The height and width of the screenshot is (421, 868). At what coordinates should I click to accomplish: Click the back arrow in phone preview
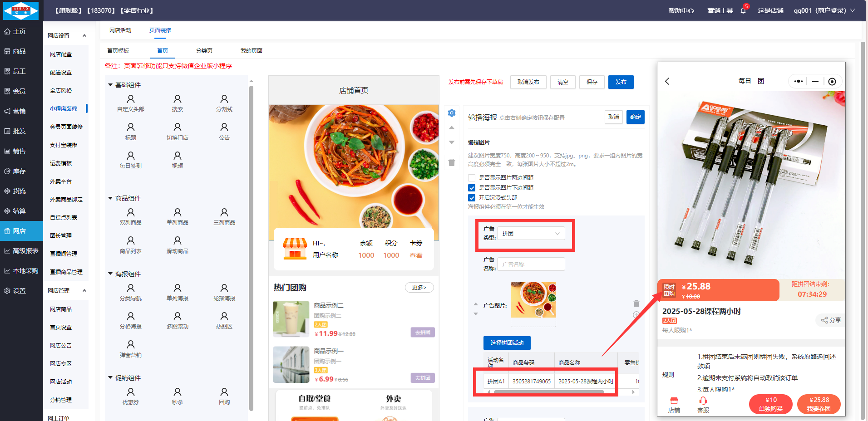667,81
